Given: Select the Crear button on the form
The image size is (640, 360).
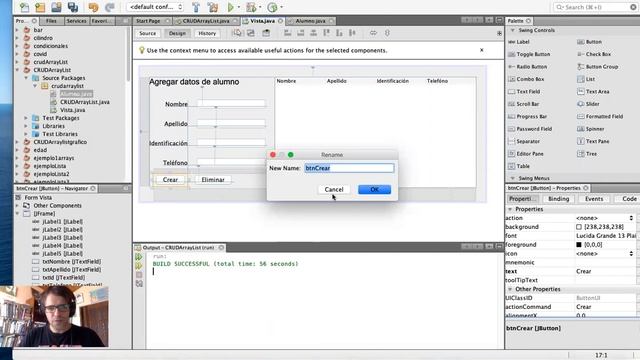Looking at the screenshot, I should point(170,180).
